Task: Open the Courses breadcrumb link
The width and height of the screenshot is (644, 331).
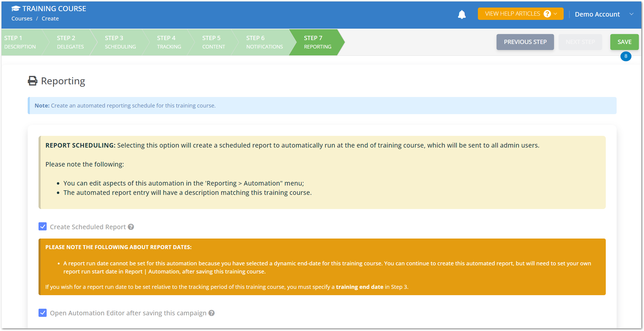Action: point(21,18)
